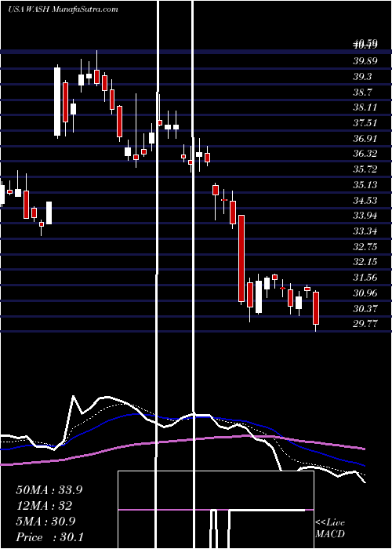Click the 30.37 price axis label

[365, 308]
